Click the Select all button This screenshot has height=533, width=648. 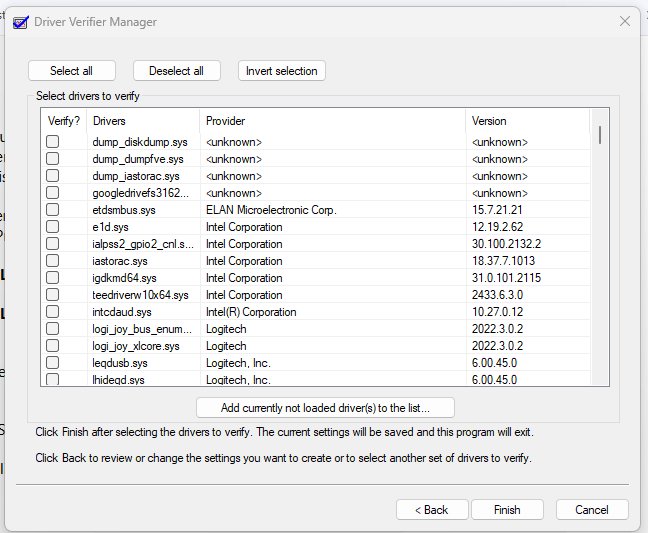point(71,71)
